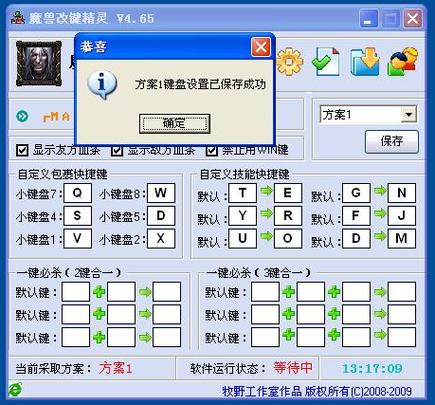This screenshot has height=405, width=435.
Task: Click the app icon in title bar
Action: point(18,18)
